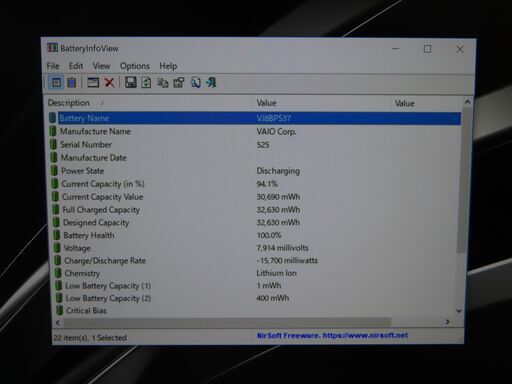This screenshot has height=384, width=512.
Task: Click the Discharging value cell
Action: (x=278, y=171)
